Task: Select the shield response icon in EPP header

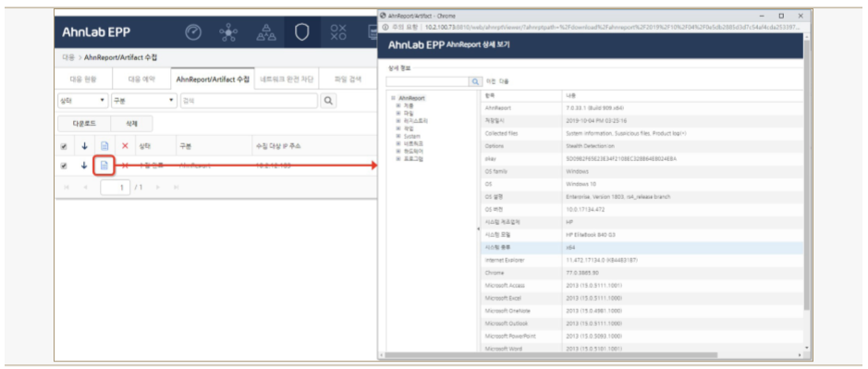Action: (301, 33)
